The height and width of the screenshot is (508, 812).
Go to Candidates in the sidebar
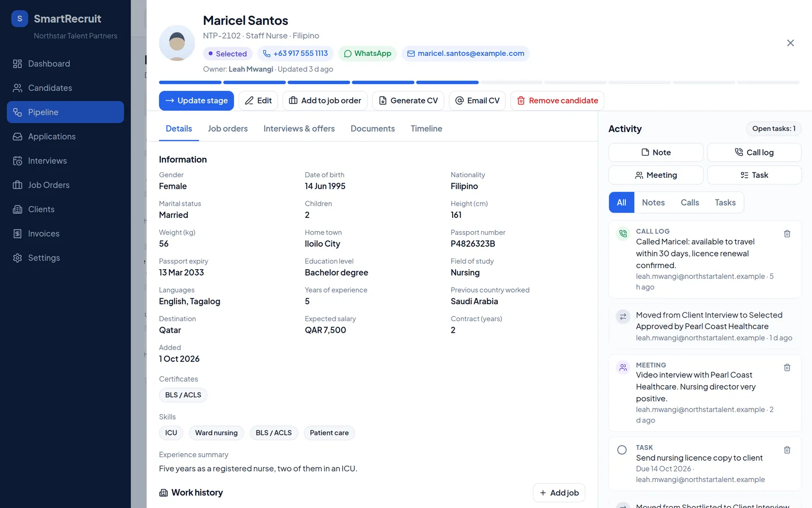click(65, 88)
